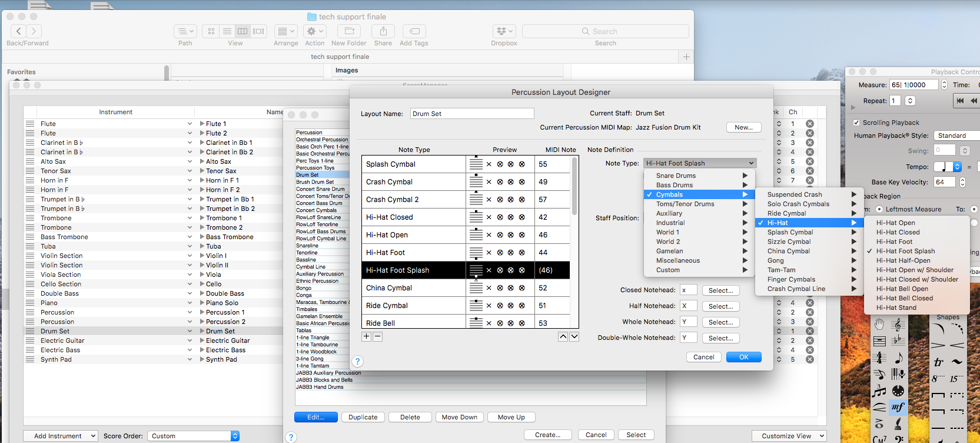Select Snare Drums in the note type menu
Screen dimensions: 980x443
click(676, 176)
